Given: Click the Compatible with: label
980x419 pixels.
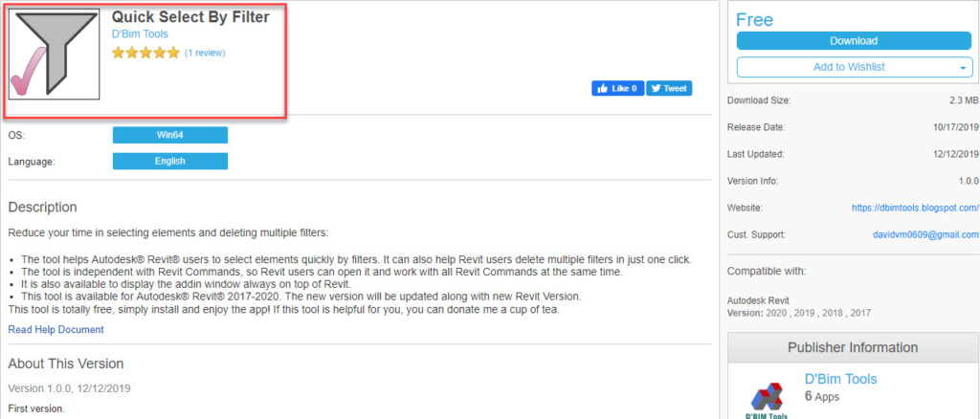Looking at the screenshot, I should point(767,271).
